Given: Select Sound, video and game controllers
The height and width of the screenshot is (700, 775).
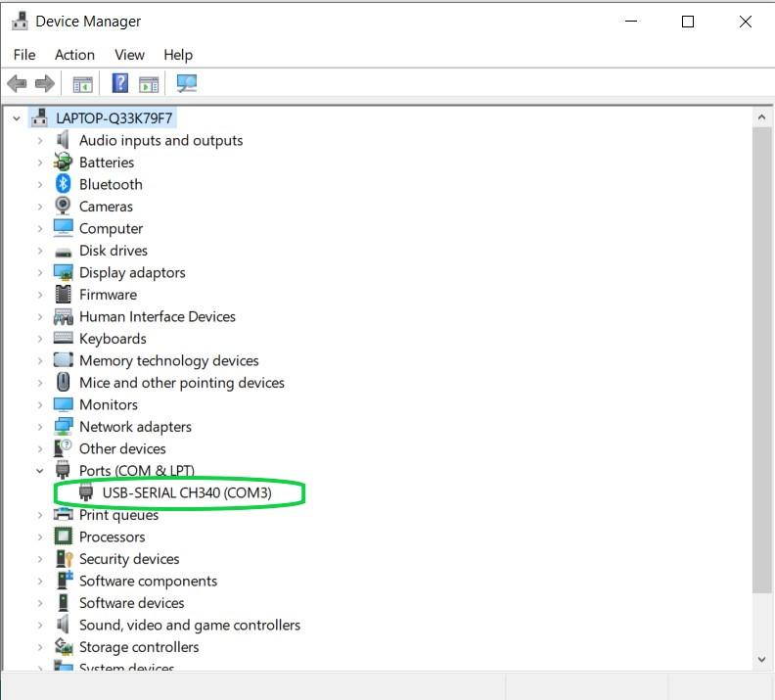Looking at the screenshot, I should pos(189,625).
